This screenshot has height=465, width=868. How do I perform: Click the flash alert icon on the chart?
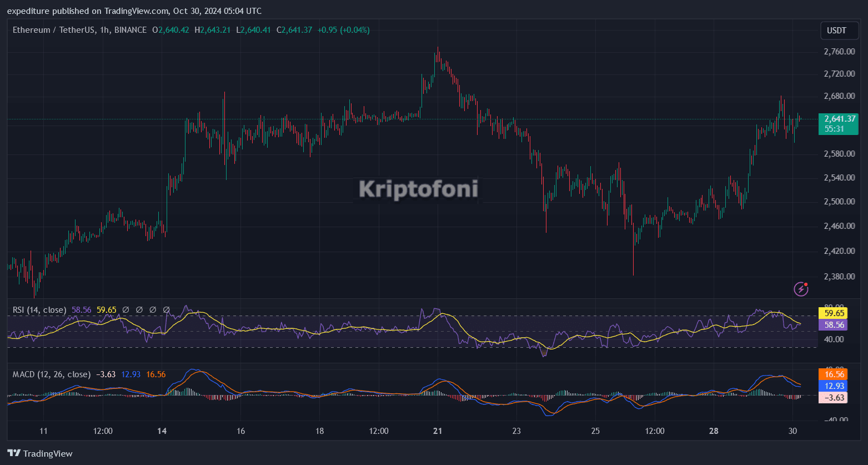click(800, 288)
